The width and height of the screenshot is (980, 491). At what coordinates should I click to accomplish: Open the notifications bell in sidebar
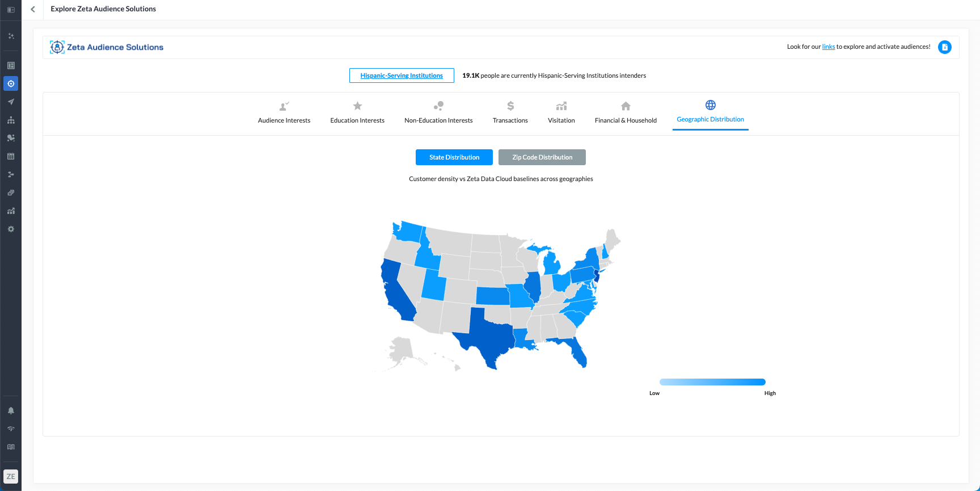point(11,410)
